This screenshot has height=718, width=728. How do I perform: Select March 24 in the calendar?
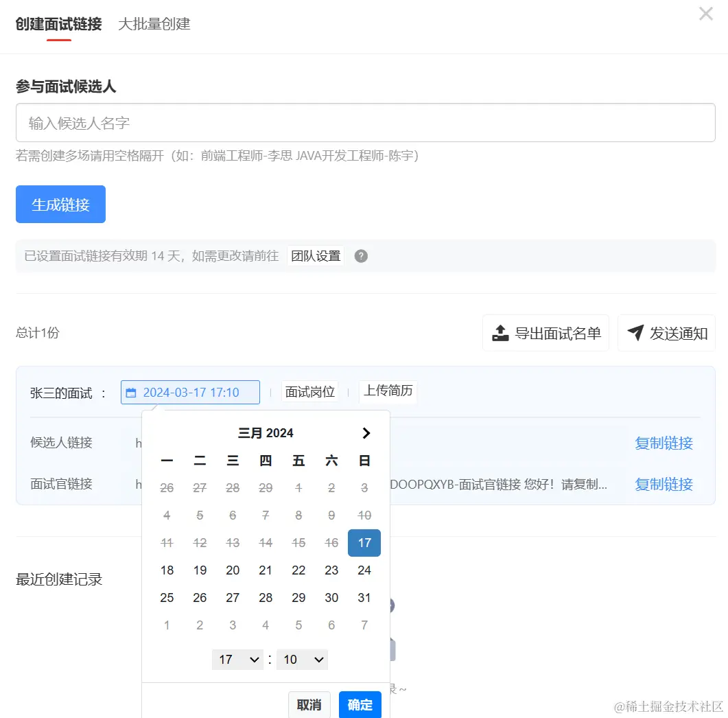pos(364,570)
